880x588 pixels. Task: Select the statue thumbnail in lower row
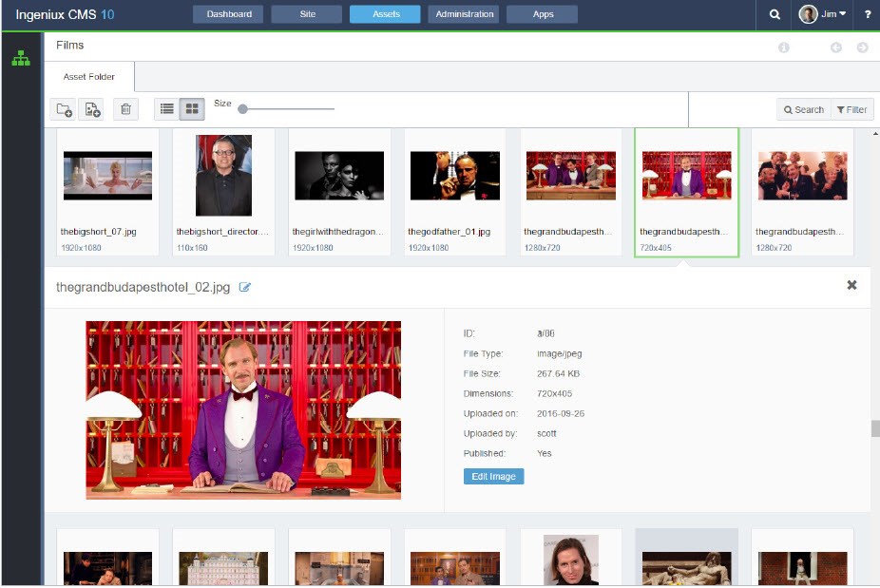coord(686,568)
